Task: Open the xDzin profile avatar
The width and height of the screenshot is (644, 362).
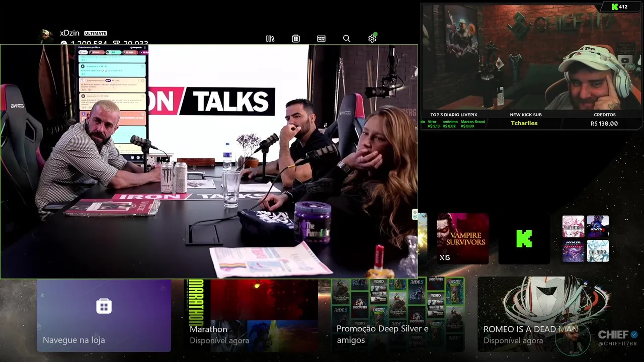Action: coord(46,37)
